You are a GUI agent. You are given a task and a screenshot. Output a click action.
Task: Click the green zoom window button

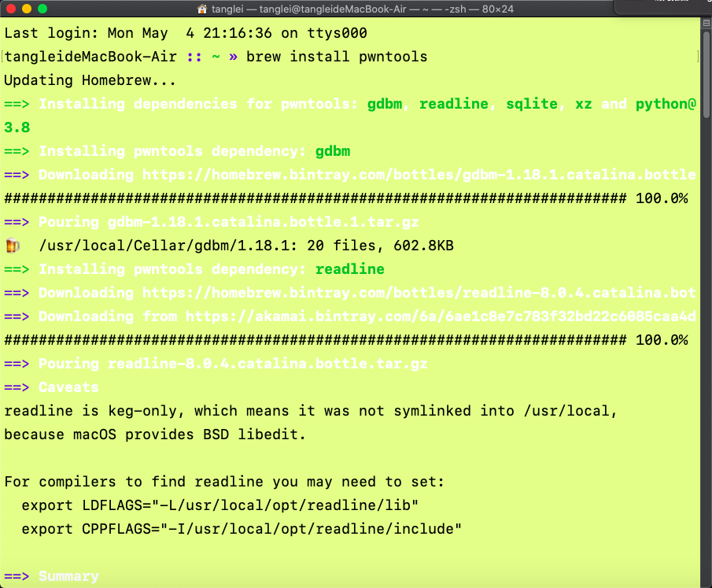[x=42, y=9]
